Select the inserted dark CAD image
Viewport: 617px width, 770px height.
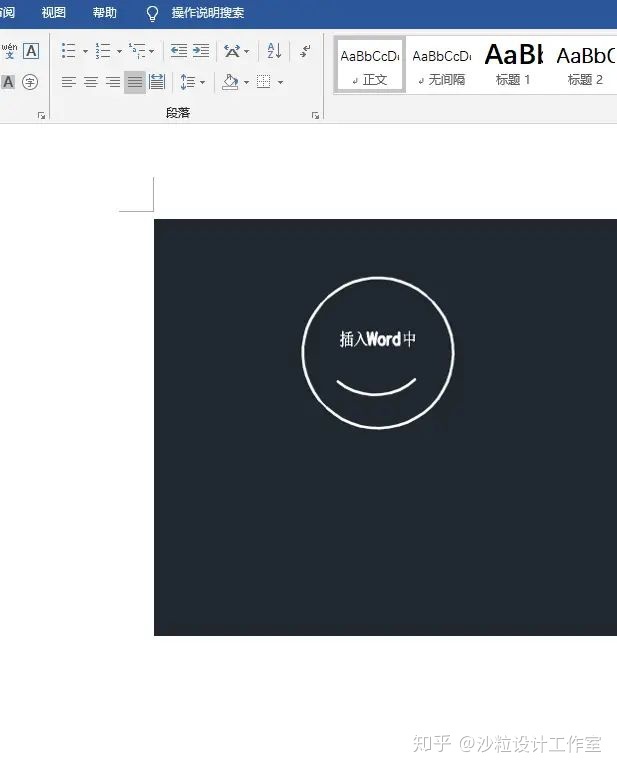coord(385,427)
